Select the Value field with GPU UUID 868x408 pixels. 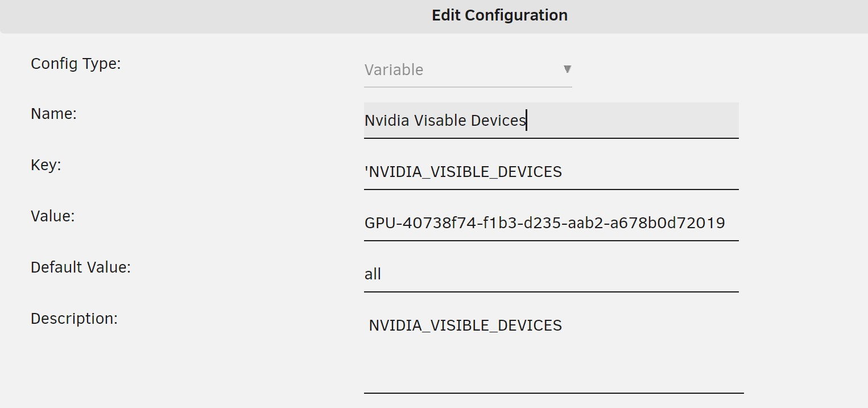[544, 222]
